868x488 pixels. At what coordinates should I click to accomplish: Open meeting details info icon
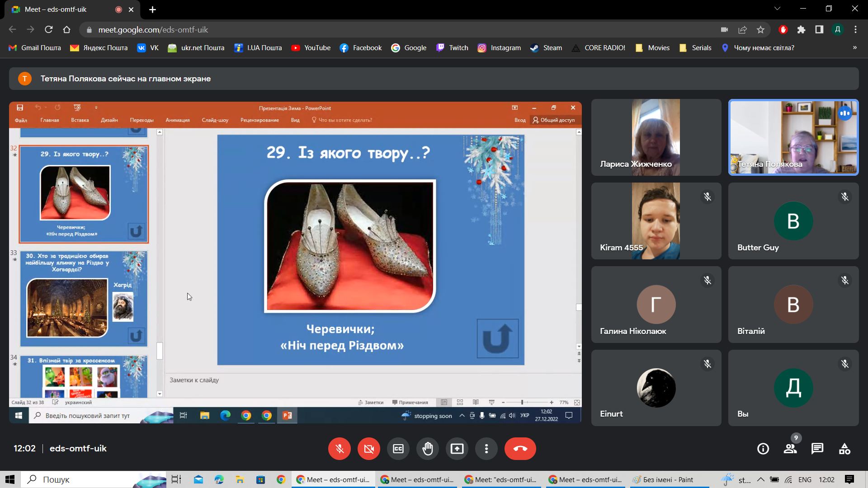[x=763, y=449]
